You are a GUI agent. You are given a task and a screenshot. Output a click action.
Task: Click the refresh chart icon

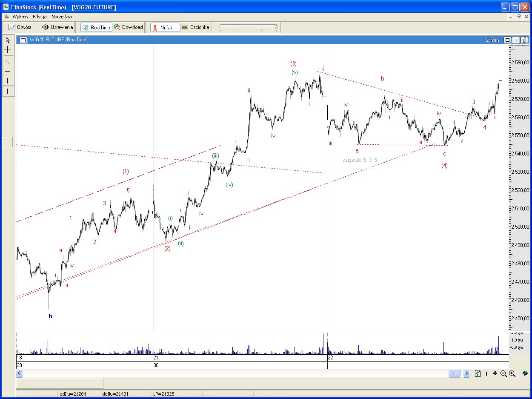(x=478, y=373)
